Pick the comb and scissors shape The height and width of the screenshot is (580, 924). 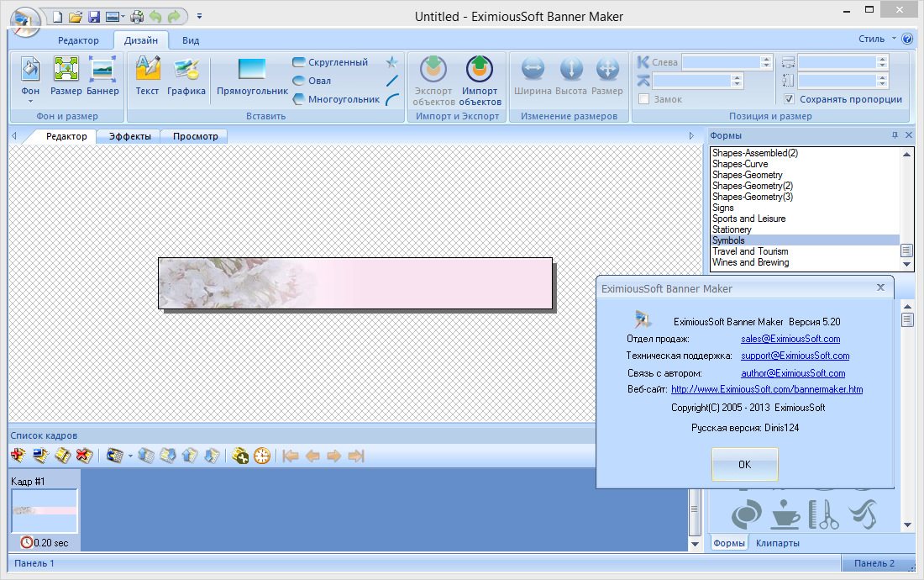(824, 514)
